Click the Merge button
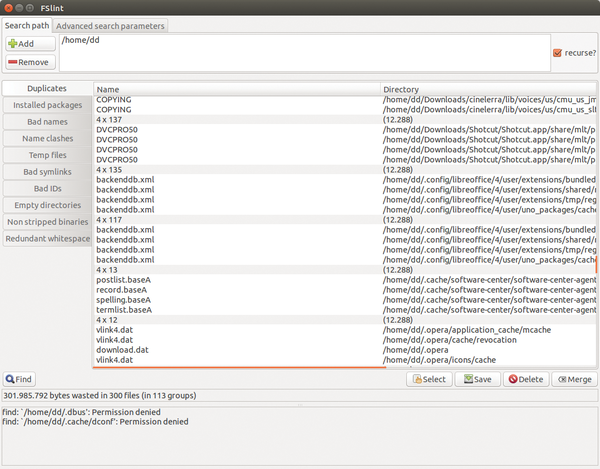 (574, 379)
